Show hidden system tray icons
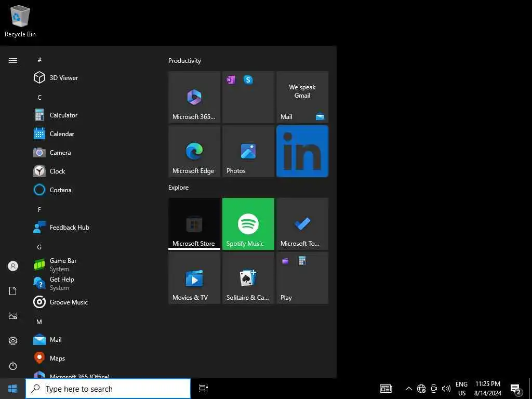Screen dimensions: 532x399 tap(409, 389)
